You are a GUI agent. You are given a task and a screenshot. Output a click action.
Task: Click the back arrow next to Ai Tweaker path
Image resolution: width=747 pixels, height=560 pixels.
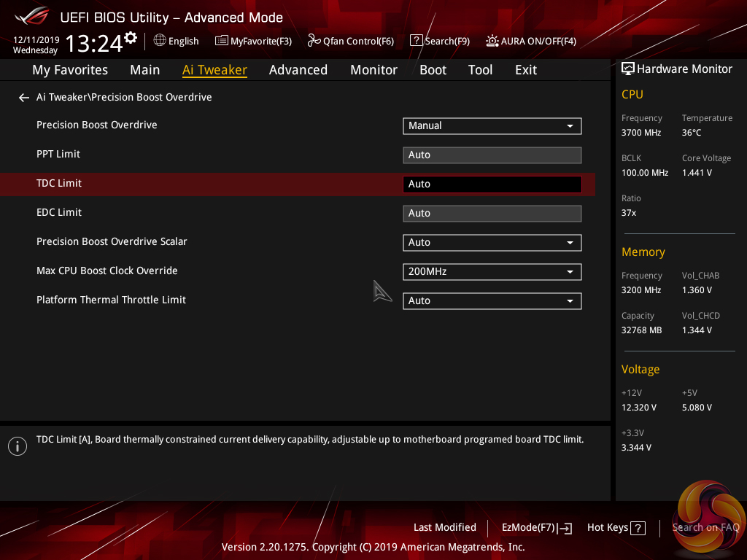[24, 98]
